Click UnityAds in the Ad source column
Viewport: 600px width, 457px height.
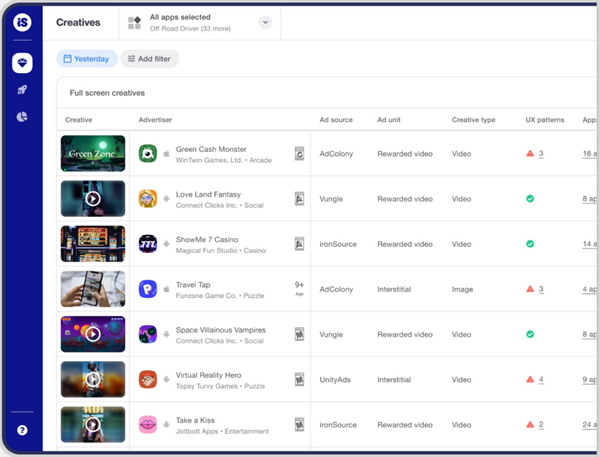tap(335, 379)
